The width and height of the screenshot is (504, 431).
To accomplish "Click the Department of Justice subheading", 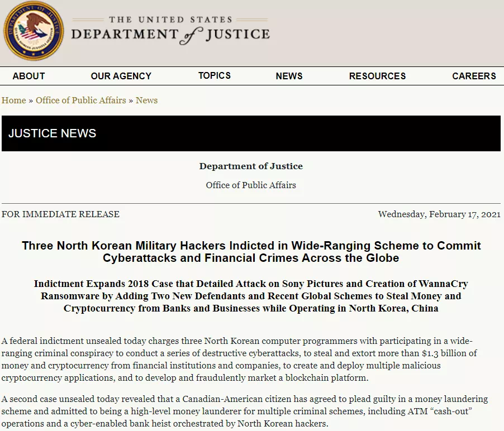I will 251,166.
